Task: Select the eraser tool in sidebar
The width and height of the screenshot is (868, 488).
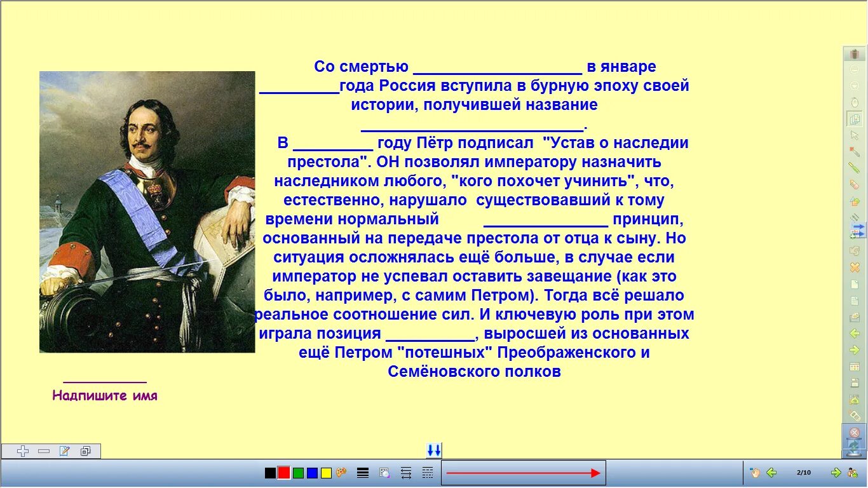Action: click(x=855, y=184)
